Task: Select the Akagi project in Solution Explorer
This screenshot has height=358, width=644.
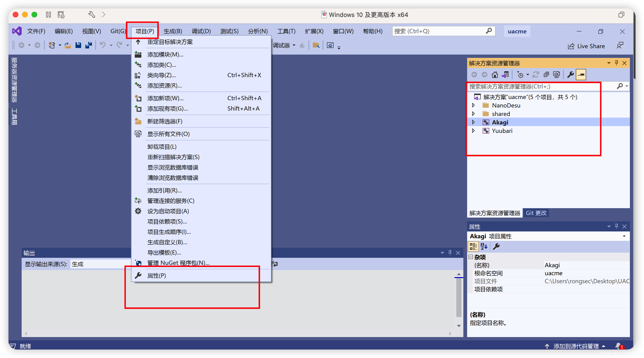Action: [x=502, y=123]
